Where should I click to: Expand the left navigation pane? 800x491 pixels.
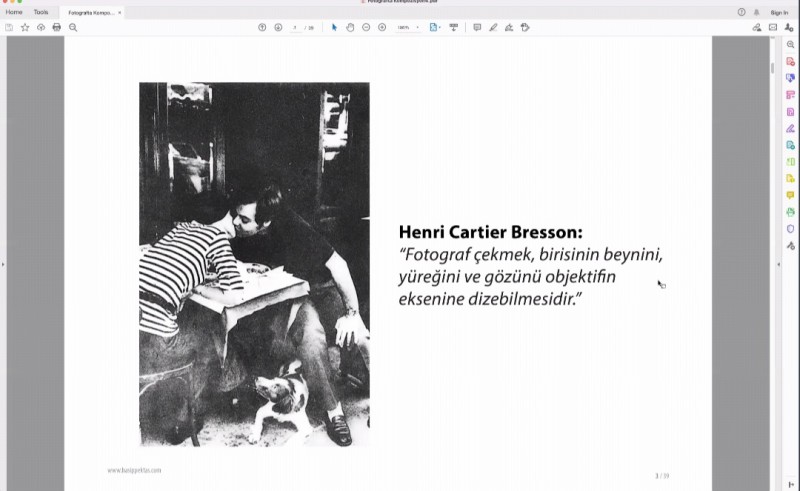point(3,264)
